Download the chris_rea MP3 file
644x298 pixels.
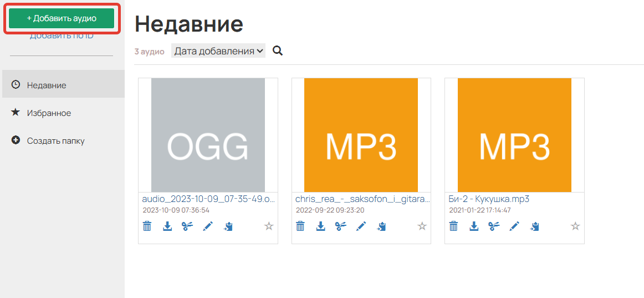coord(321,226)
